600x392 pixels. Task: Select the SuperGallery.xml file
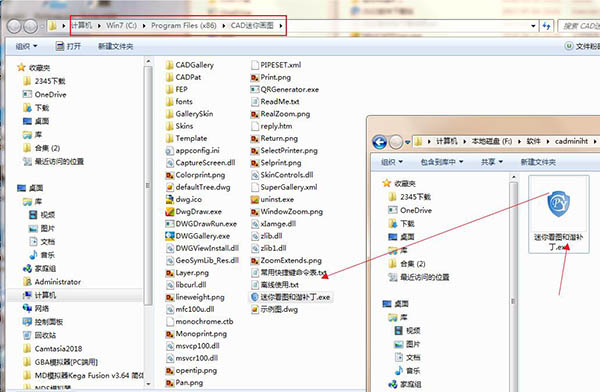[x=284, y=187]
